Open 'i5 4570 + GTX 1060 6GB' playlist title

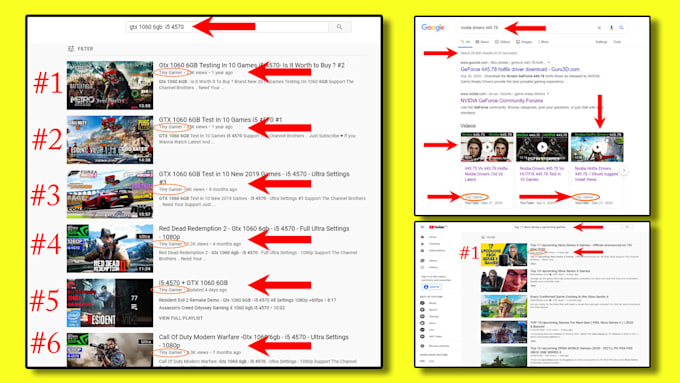[x=193, y=282]
